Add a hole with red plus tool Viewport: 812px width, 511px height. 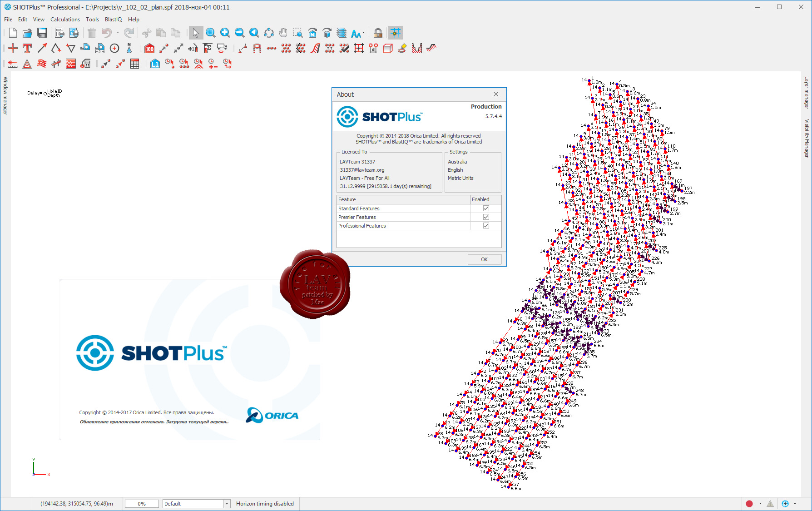(x=13, y=48)
